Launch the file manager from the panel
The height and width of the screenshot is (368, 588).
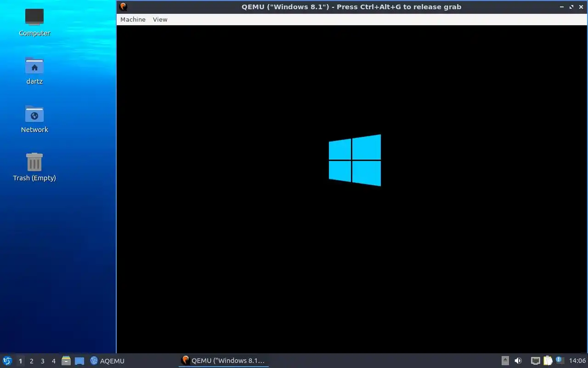click(x=66, y=361)
